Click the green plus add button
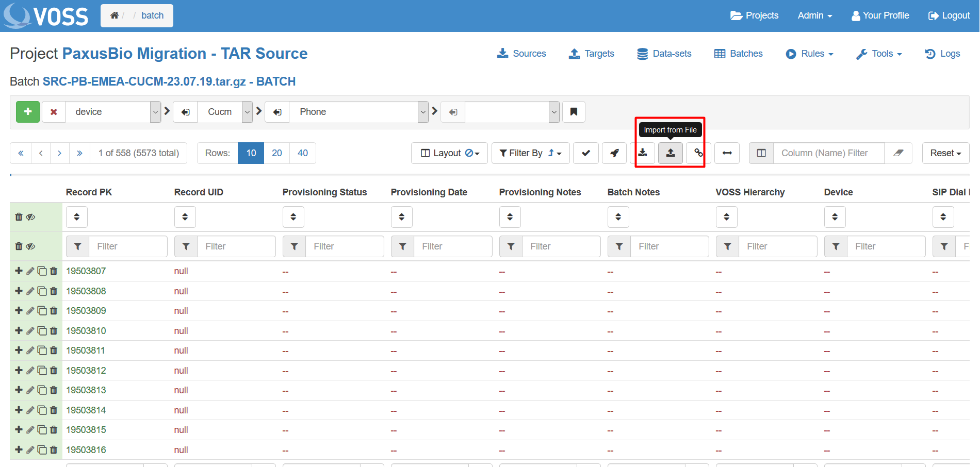The image size is (980, 467). 28,112
